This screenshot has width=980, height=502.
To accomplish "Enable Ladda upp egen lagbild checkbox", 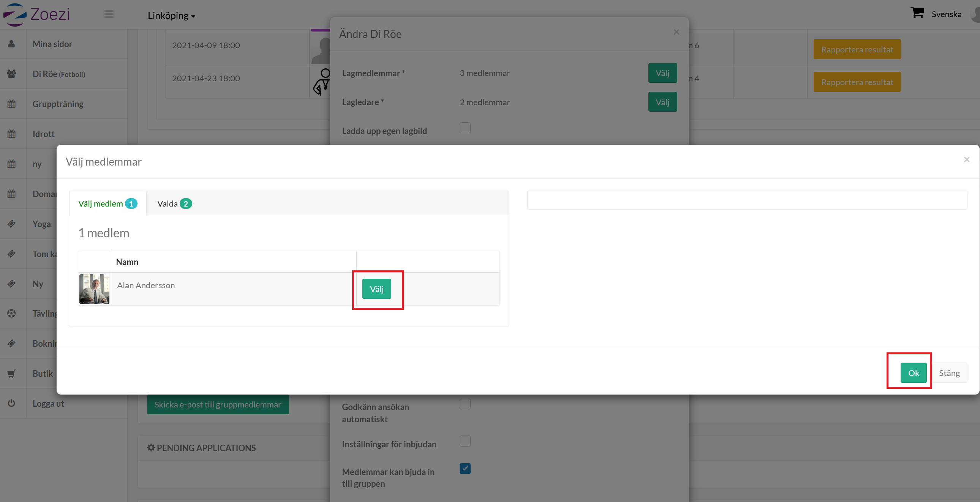I will pos(465,128).
